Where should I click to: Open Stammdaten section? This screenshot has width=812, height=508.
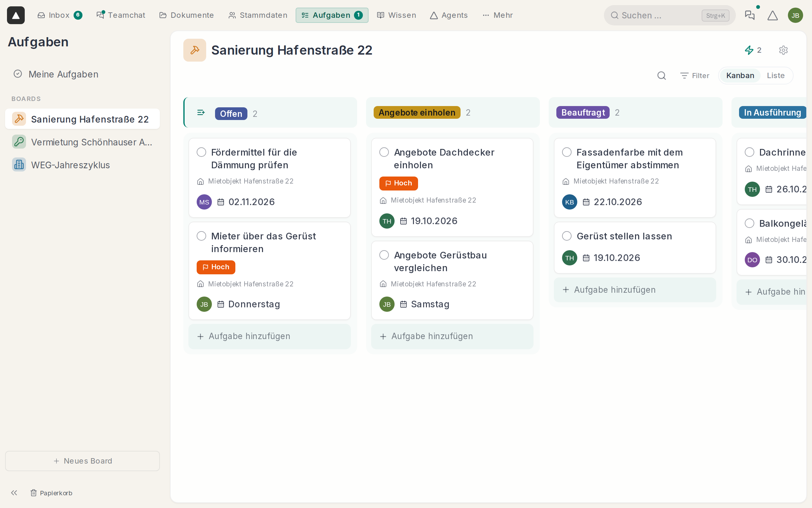pyautogui.click(x=258, y=15)
